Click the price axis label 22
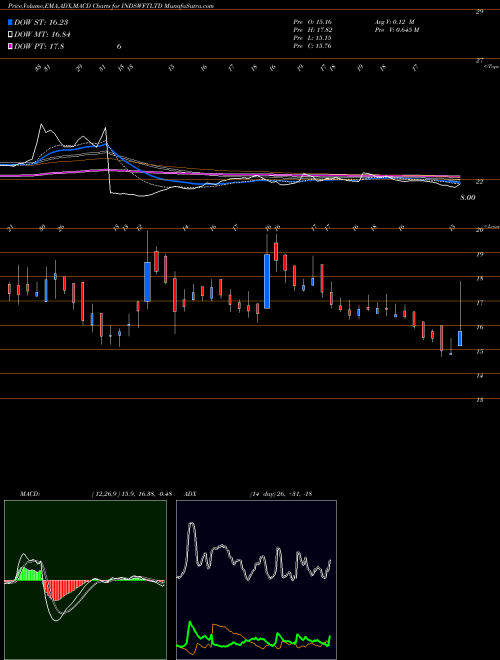This screenshot has width=500, height=660. (x=479, y=181)
